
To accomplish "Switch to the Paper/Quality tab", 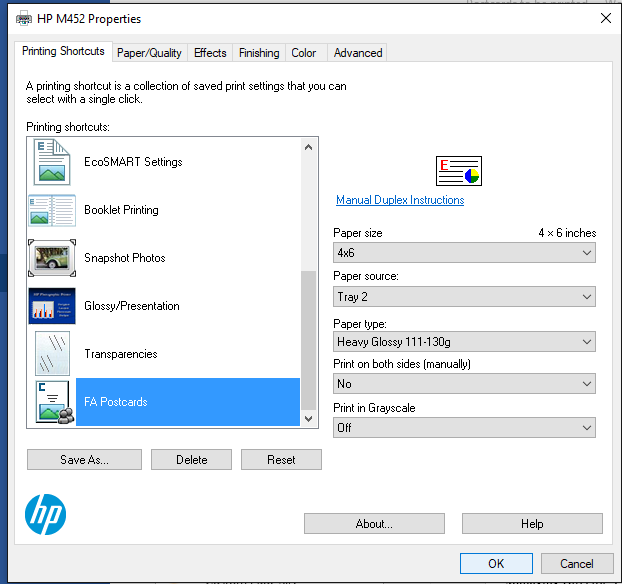I will tap(149, 53).
